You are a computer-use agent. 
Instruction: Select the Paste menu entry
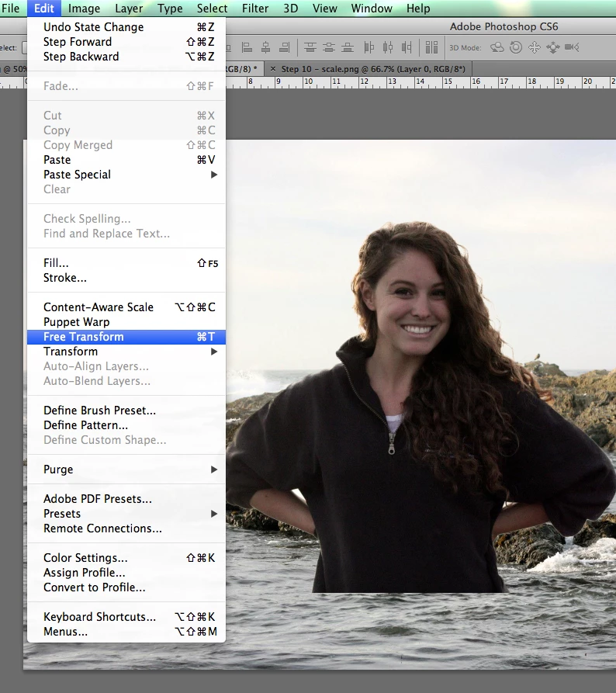126,160
